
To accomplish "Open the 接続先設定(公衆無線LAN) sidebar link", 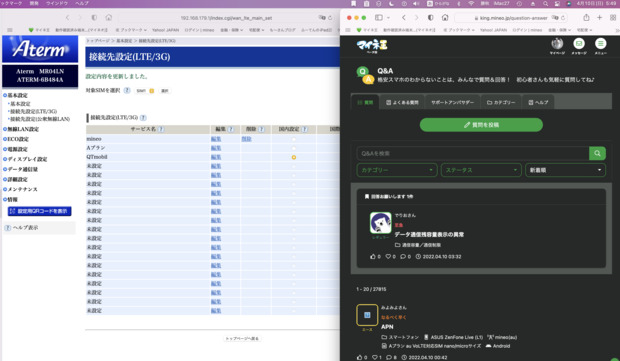I will 40,119.
